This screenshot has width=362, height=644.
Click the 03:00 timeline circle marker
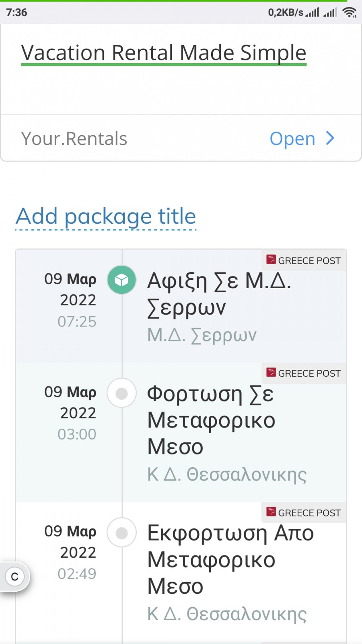coord(121,393)
